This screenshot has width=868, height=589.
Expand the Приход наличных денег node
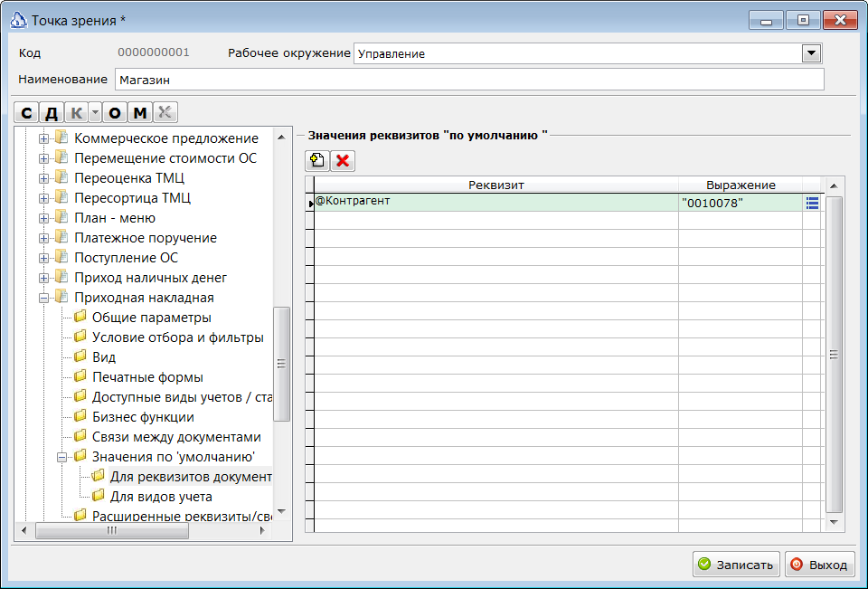(x=43, y=278)
